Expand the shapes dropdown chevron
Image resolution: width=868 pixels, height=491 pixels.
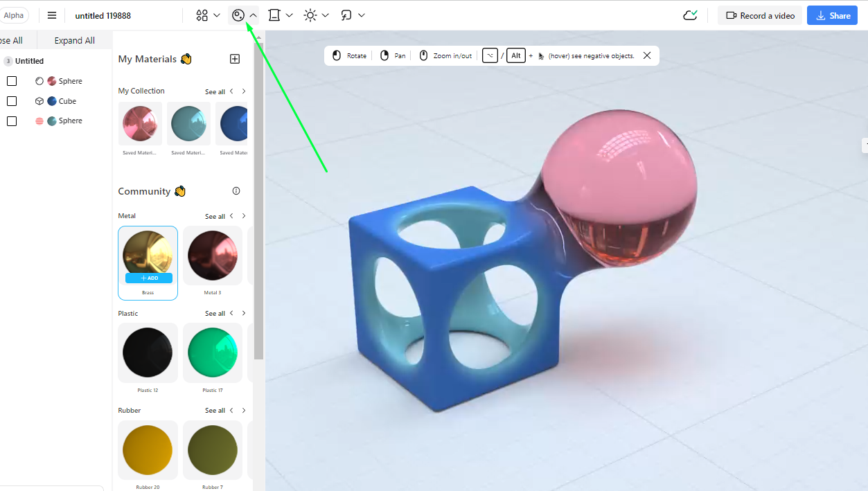coord(217,15)
